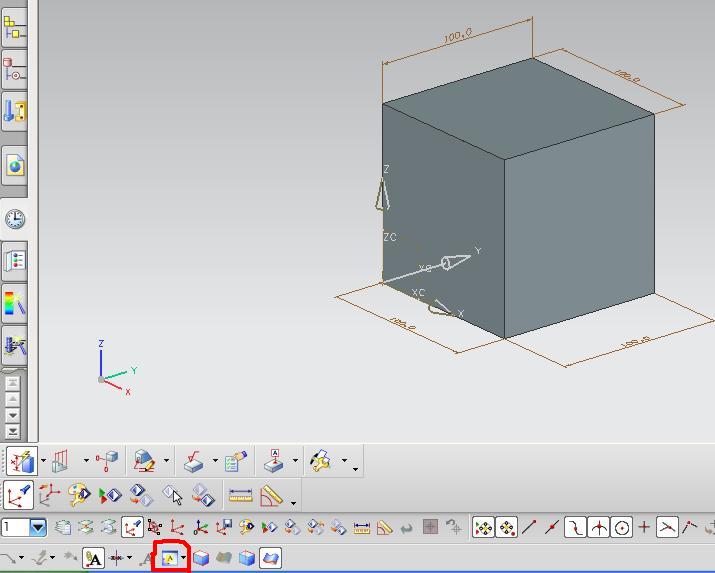The image size is (715, 573).
Task: Click into the Work Layer number field
Action: coord(16,527)
